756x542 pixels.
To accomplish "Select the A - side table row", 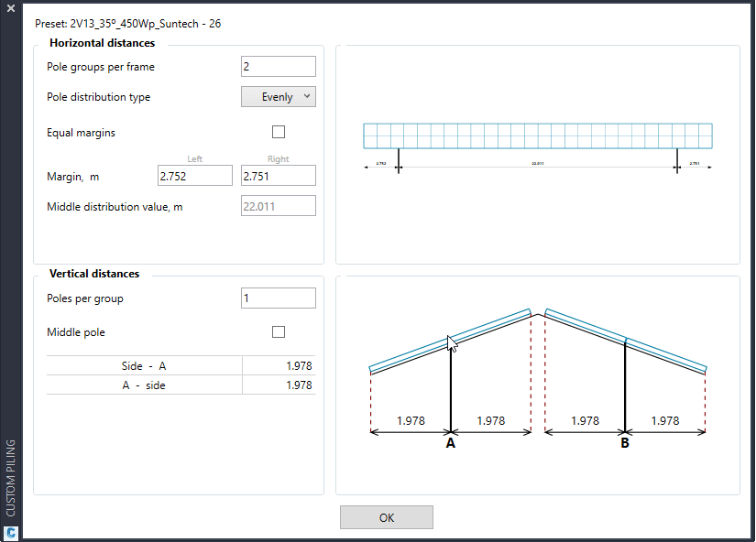I will click(x=180, y=385).
